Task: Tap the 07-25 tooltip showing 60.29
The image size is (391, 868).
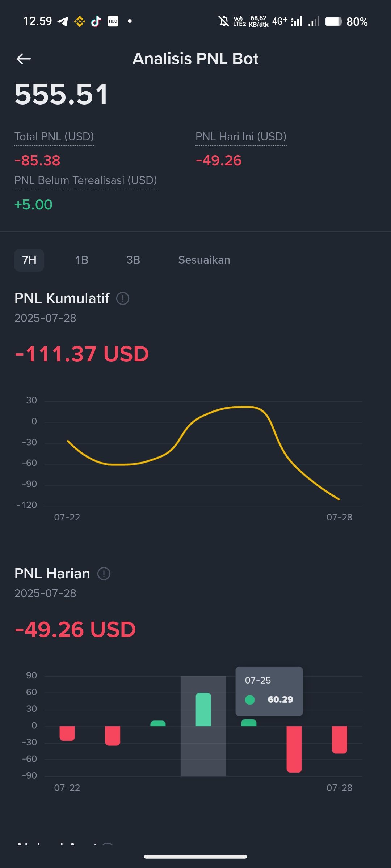Action: [x=269, y=691]
